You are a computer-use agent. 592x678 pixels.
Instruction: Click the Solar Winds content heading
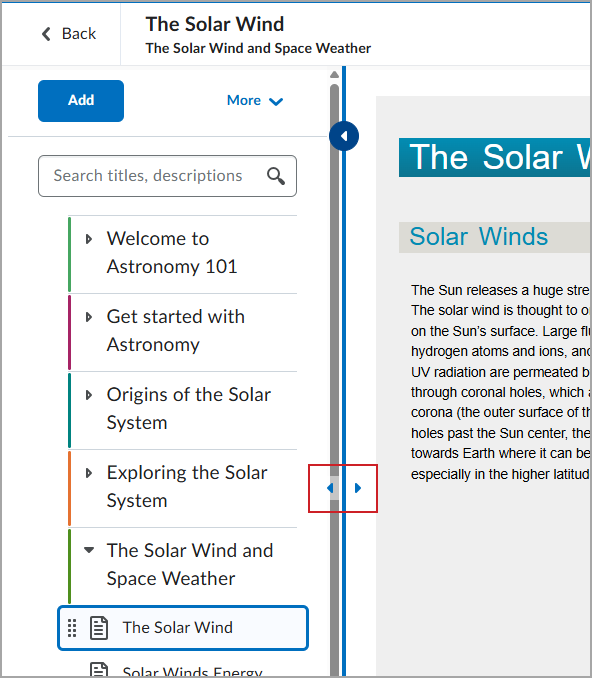(x=479, y=237)
